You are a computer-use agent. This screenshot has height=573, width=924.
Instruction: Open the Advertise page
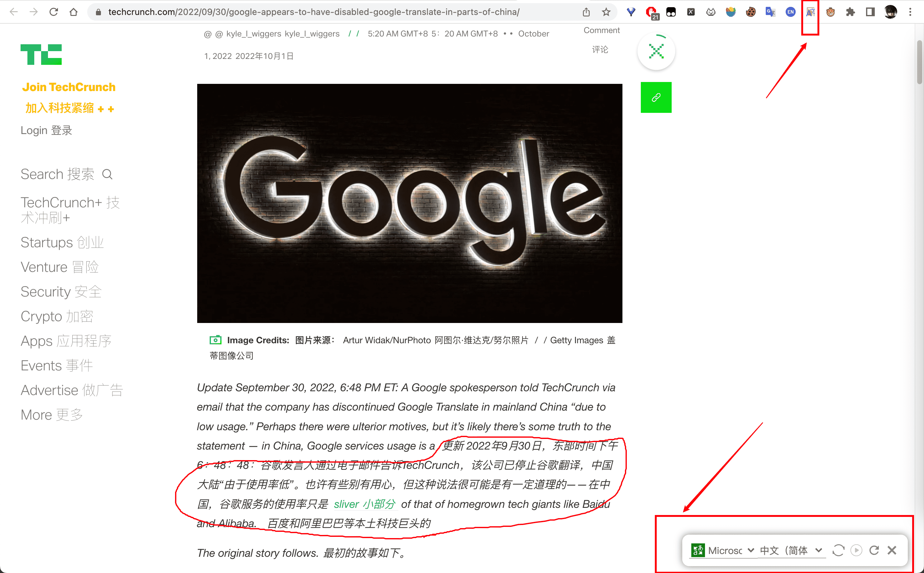point(72,390)
